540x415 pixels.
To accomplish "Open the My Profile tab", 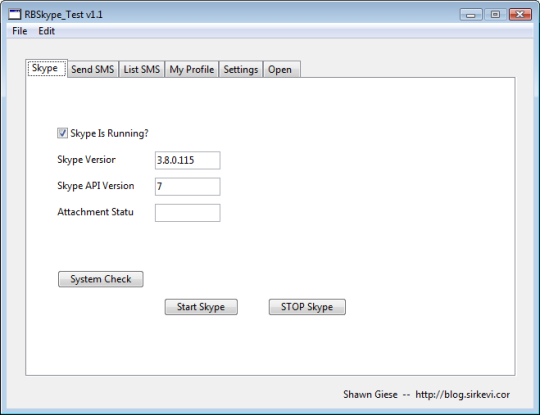I will point(191,69).
